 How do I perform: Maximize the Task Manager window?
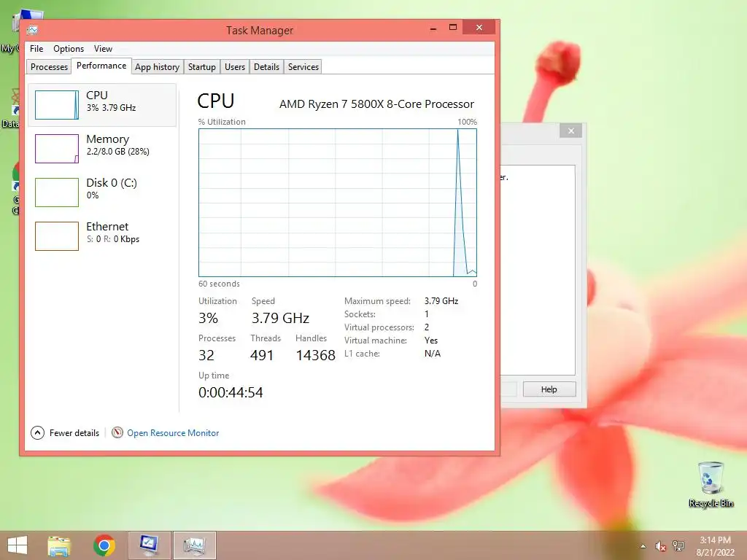453,28
